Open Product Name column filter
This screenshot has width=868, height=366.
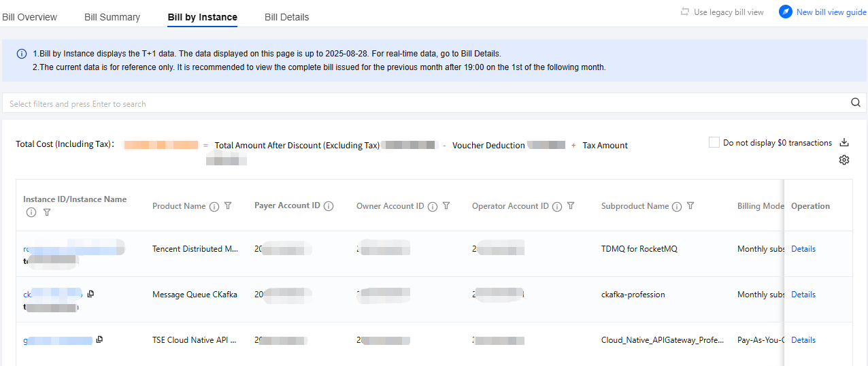(x=228, y=206)
